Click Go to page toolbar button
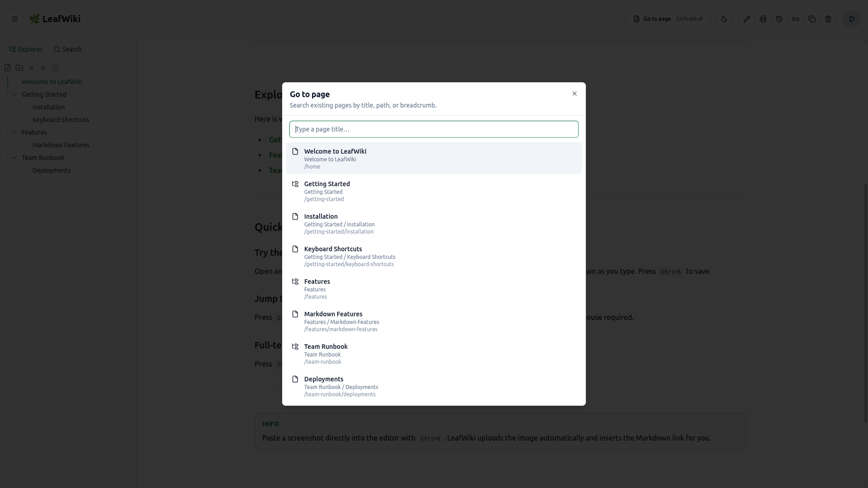868x488 pixels. (x=668, y=19)
